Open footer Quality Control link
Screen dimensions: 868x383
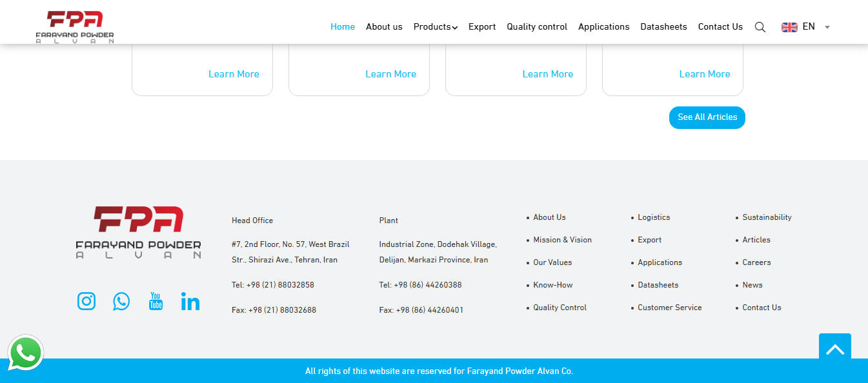560,308
